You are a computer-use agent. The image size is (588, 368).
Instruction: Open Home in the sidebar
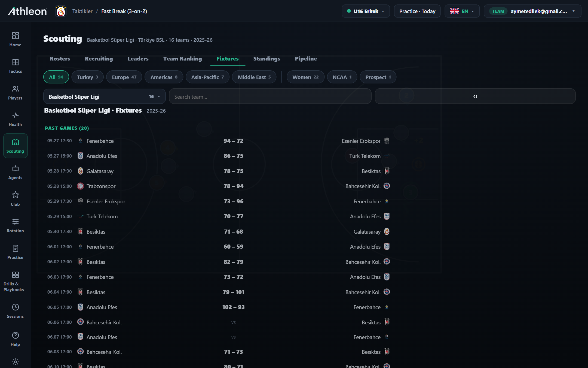15,39
